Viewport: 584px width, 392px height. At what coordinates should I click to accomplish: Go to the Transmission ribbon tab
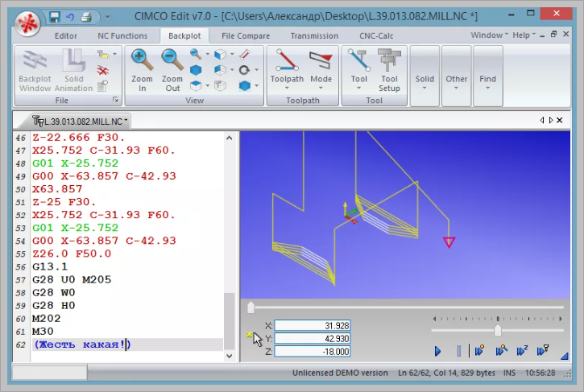pos(314,35)
